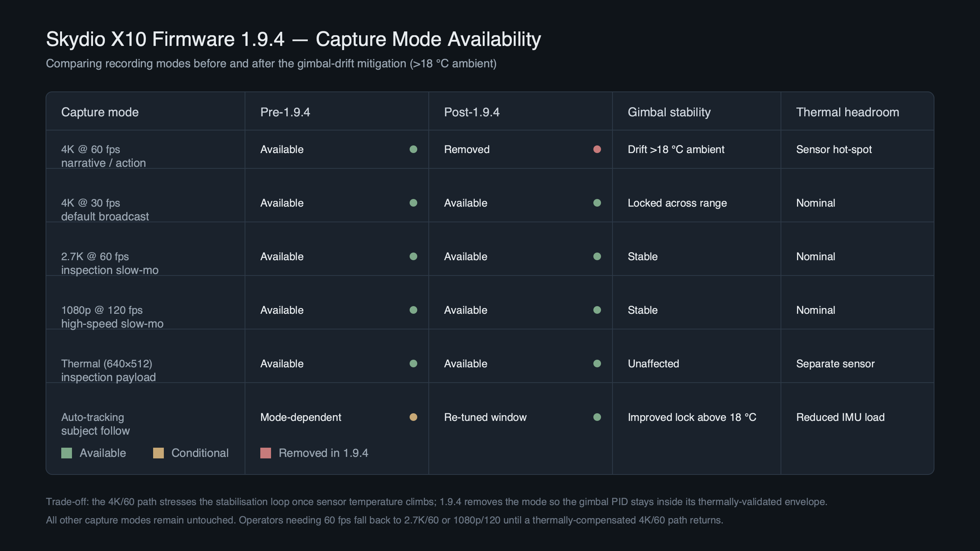Image resolution: width=980 pixels, height=551 pixels.
Task: Click the Post-1.9.4 dot in the Thermal (640×512) row
Action: [597, 364]
